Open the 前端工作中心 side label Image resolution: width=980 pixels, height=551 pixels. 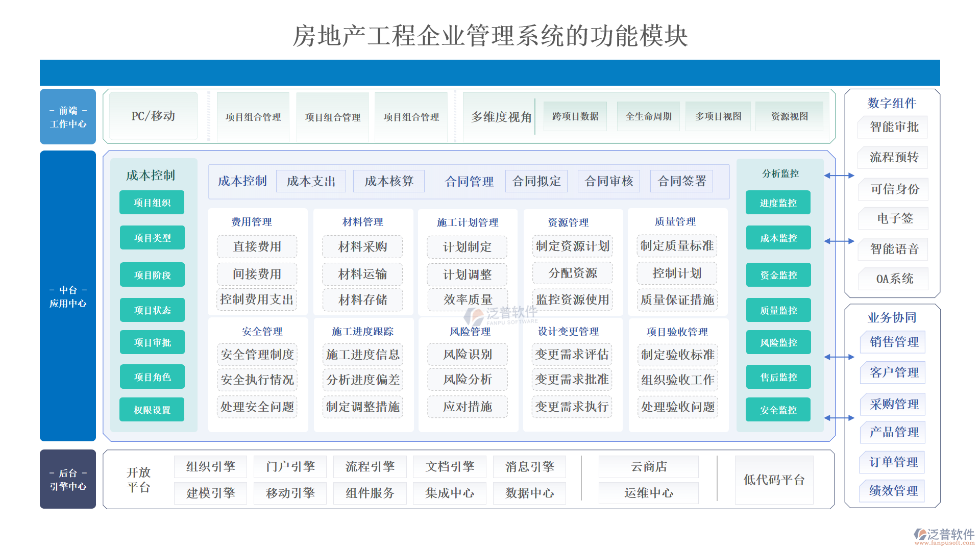pyautogui.click(x=68, y=117)
